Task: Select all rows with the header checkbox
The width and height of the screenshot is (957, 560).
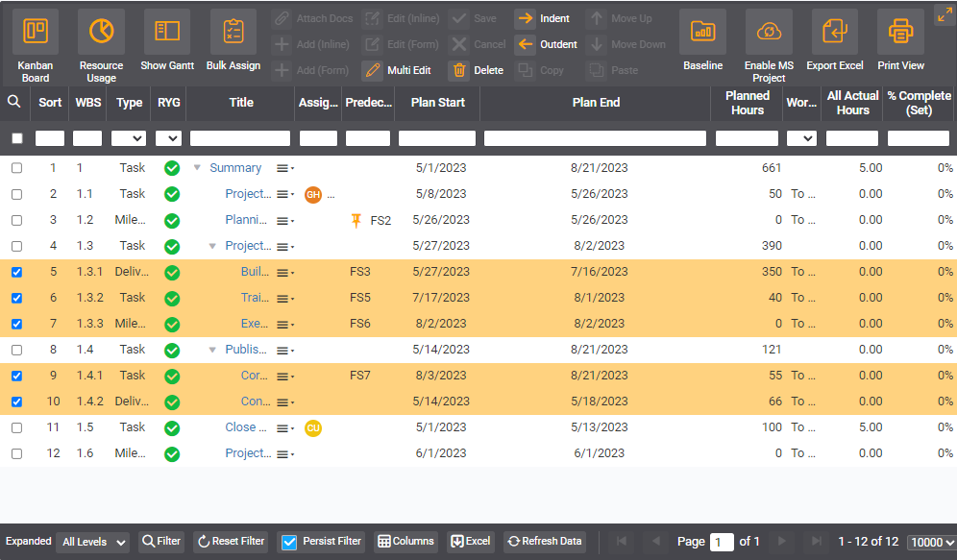Action: [16, 137]
